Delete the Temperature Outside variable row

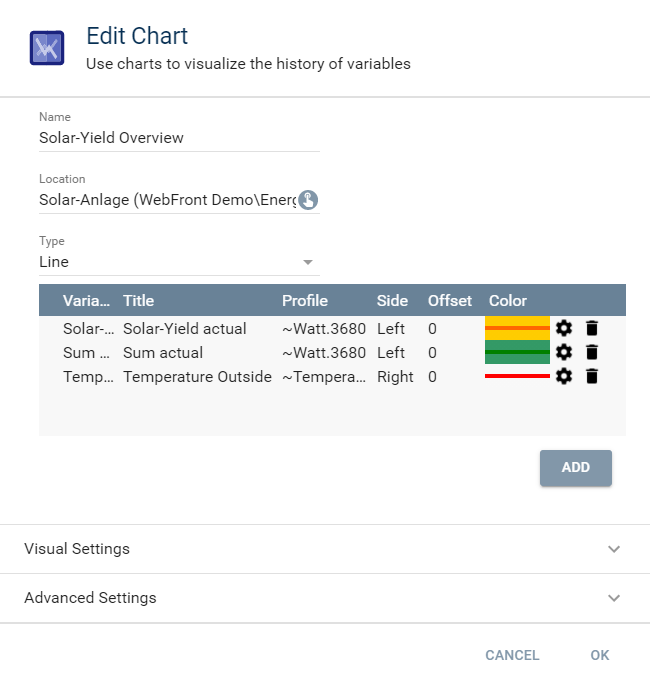592,376
